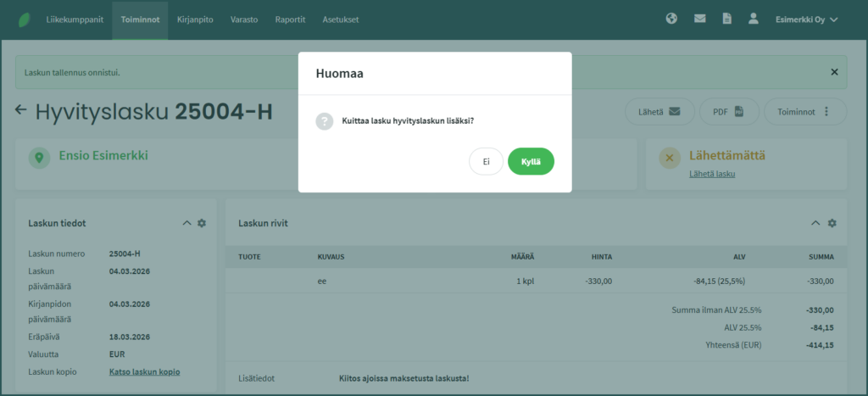Image resolution: width=868 pixels, height=396 pixels.
Task: Click the Lähetä lasku link
Action: [712, 174]
